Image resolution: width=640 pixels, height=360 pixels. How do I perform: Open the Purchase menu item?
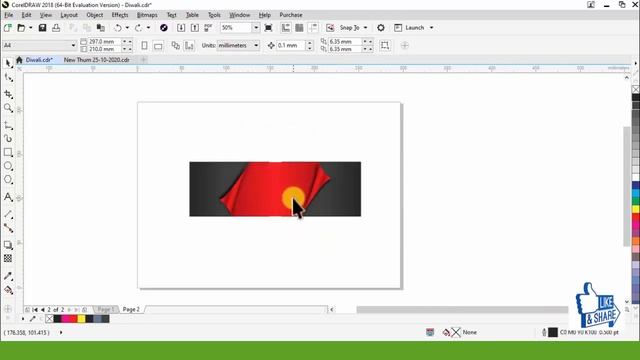(x=291, y=15)
